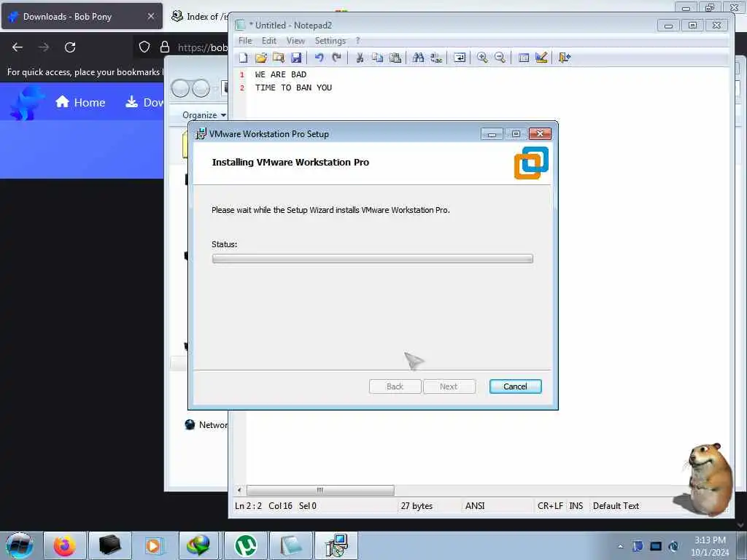Click Paste clipboard icon in Notepad2
This screenshot has width=747, height=560.
[395, 58]
